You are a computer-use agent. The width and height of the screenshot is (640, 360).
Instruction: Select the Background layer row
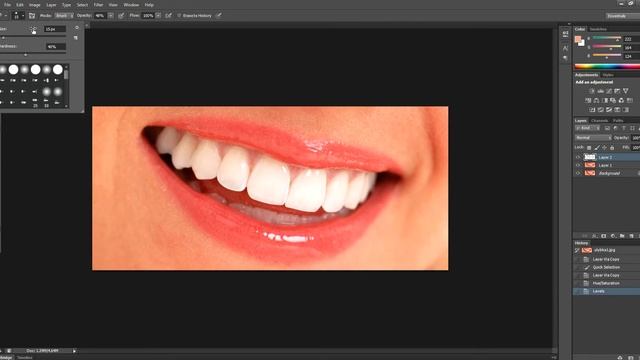607,173
